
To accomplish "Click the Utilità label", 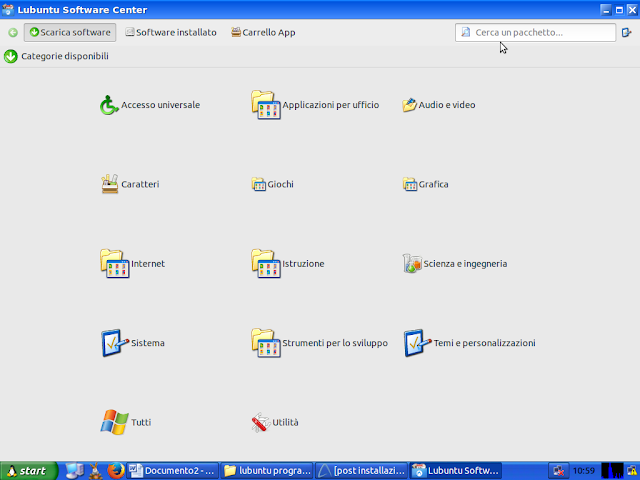I will coord(285,422).
